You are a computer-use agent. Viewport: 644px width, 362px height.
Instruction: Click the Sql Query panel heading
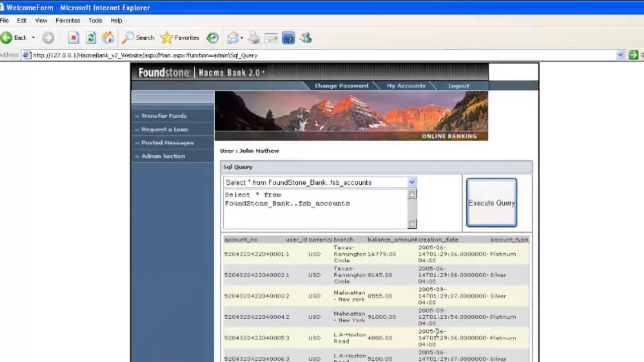pyautogui.click(x=238, y=167)
